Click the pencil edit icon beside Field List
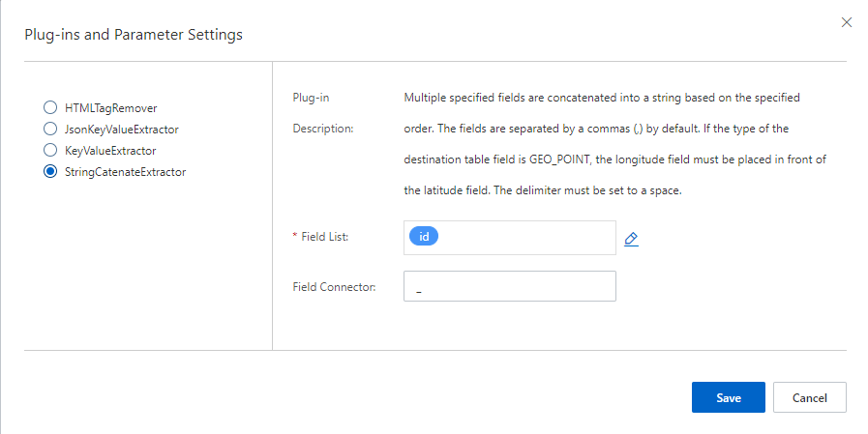868x434 pixels. 632,239
